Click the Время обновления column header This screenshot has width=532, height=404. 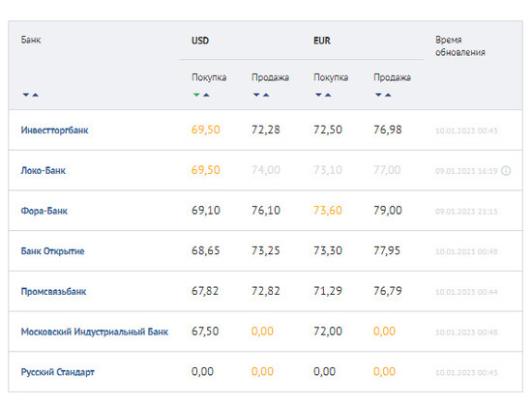(460, 46)
